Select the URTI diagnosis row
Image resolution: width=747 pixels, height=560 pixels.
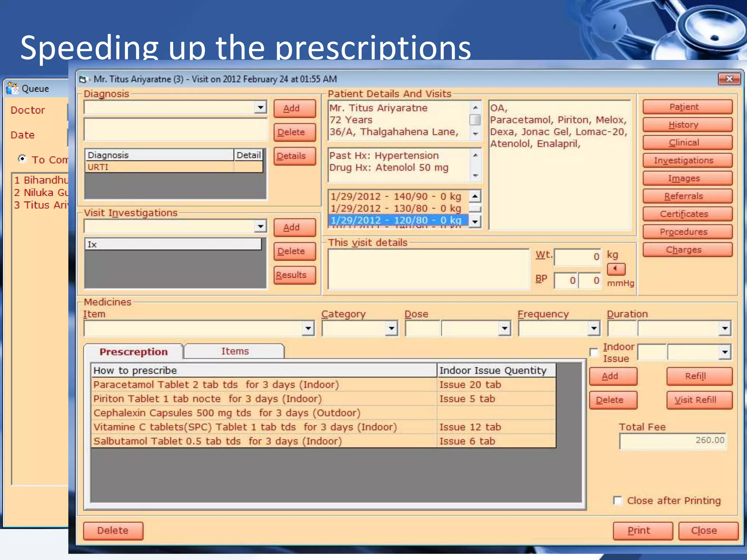coord(174,167)
